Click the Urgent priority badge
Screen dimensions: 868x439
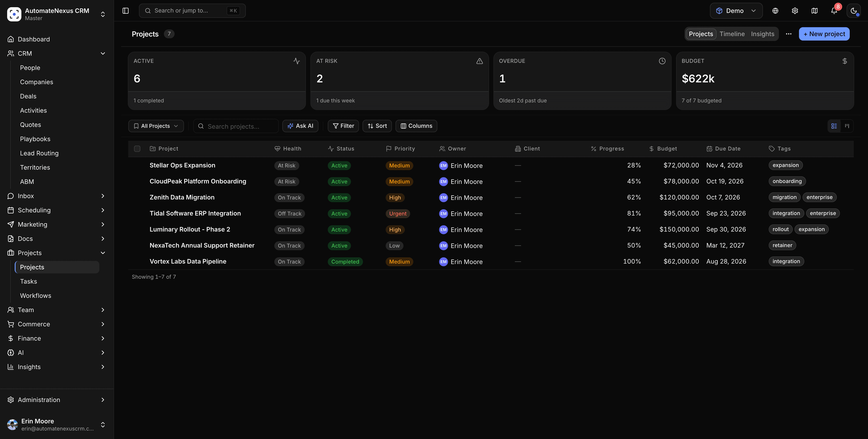pyautogui.click(x=398, y=214)
